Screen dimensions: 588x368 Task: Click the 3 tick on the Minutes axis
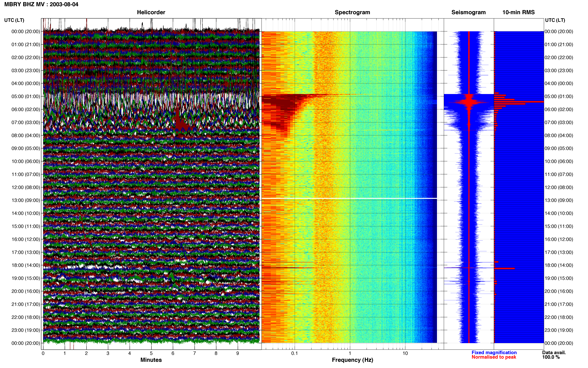[108, 353]
